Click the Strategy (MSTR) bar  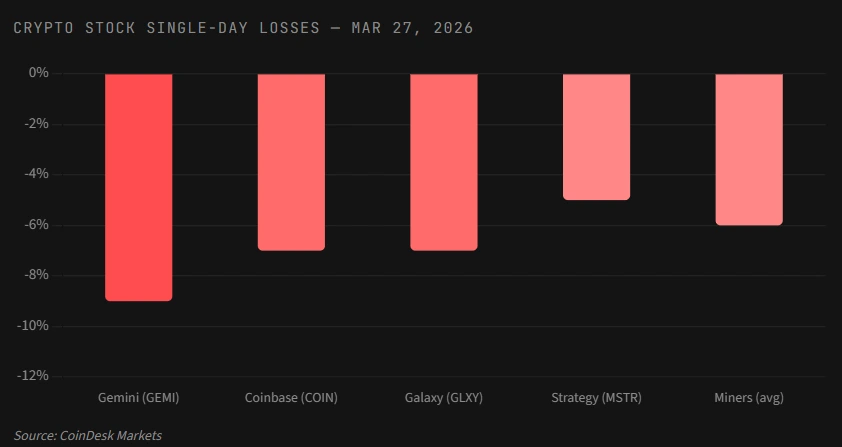click(596, 137)
